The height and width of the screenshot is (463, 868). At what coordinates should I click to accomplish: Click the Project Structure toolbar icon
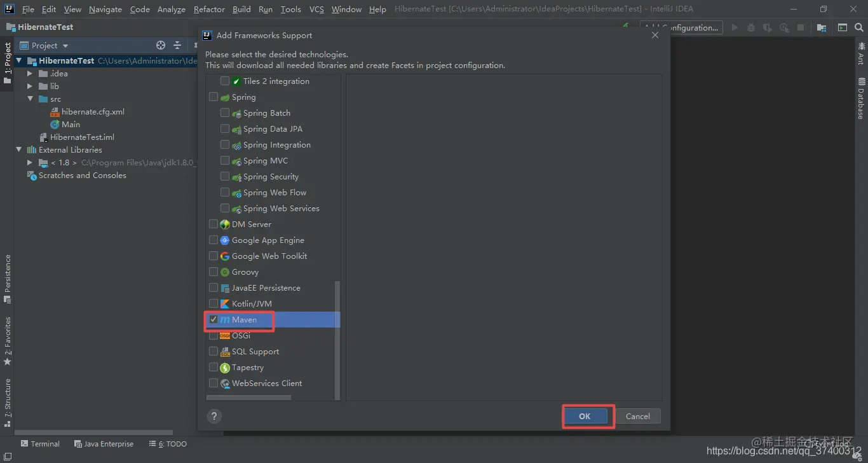(822, 27)
